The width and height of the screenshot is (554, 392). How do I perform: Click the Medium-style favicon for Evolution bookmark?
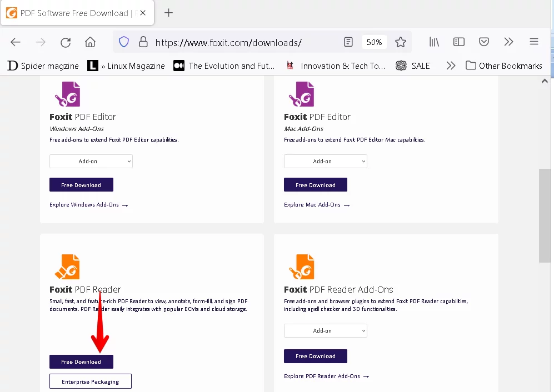[179, 66]
